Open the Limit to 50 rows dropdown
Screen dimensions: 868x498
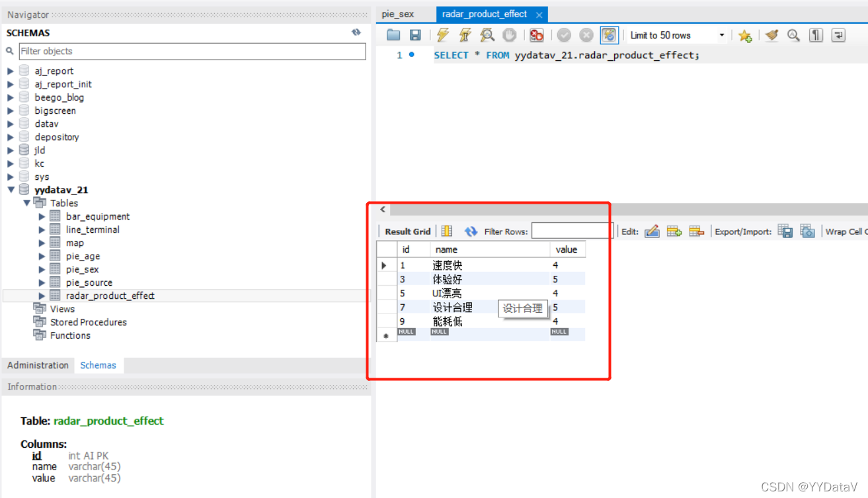pyautogui.click(x=720, y=35)
